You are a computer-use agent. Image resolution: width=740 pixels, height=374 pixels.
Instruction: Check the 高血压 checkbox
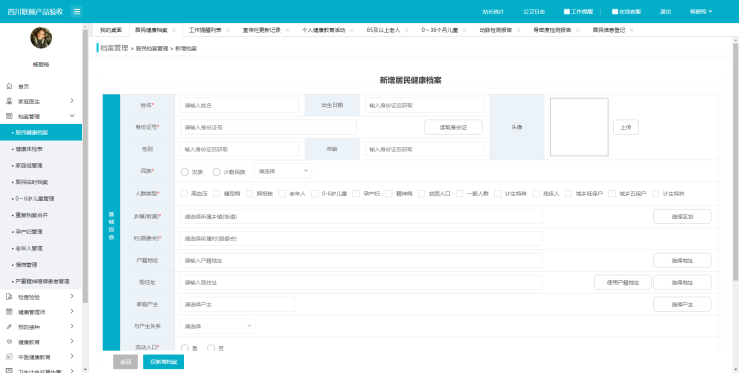(x=184, y=194)
